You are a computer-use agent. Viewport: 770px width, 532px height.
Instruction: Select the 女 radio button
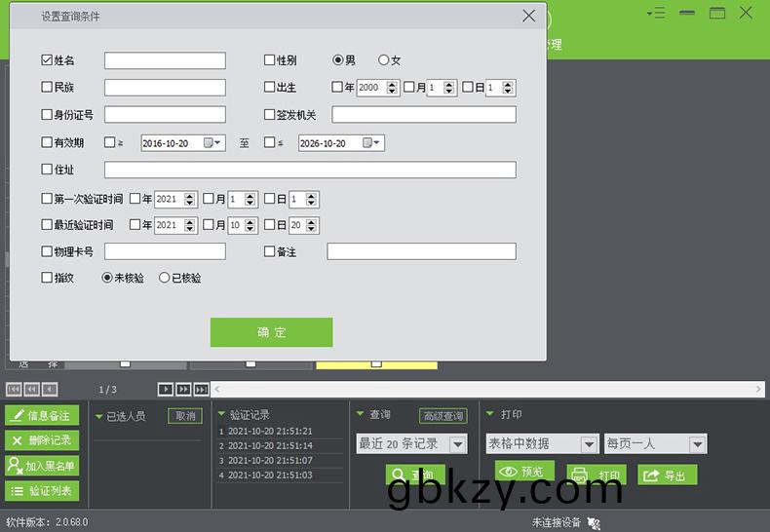[x=383, y=60]
